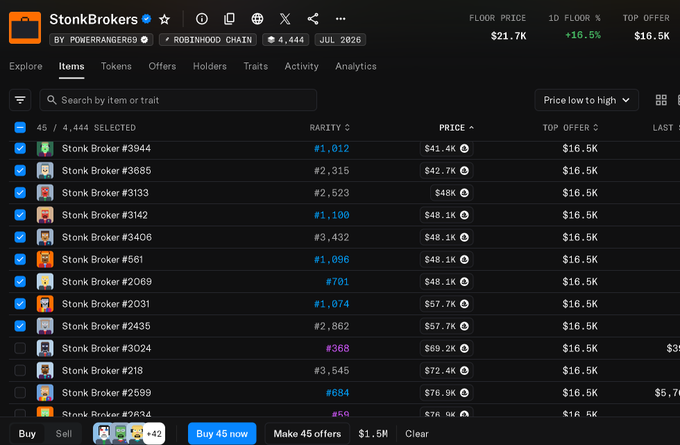Check Stonk Broker #218
Viewport: 680px width, 445px height.
tap(20, 370)
